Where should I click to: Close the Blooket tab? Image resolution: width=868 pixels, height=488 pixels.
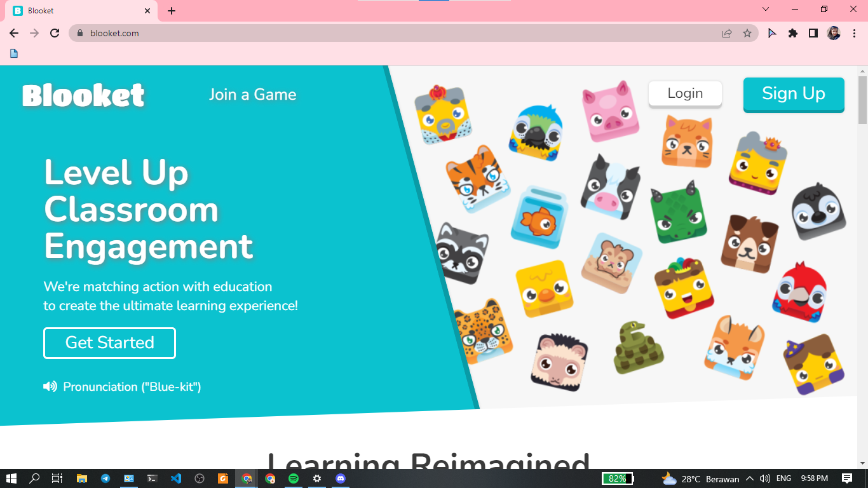[147, 11]
